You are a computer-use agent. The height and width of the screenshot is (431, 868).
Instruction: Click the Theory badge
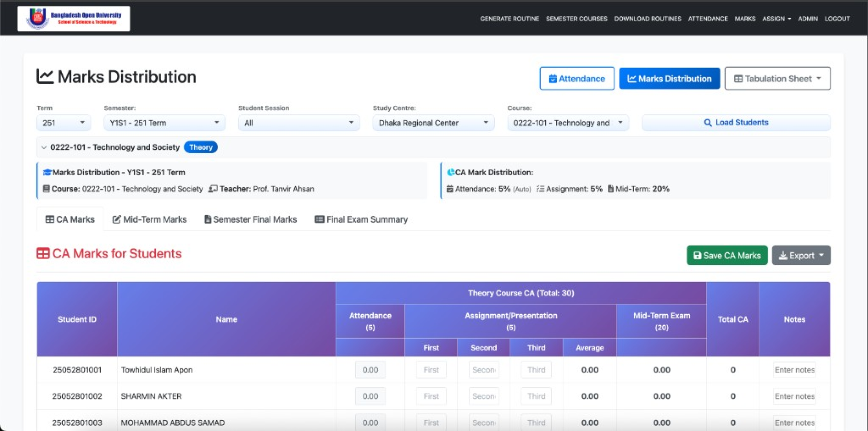(201, 147)
